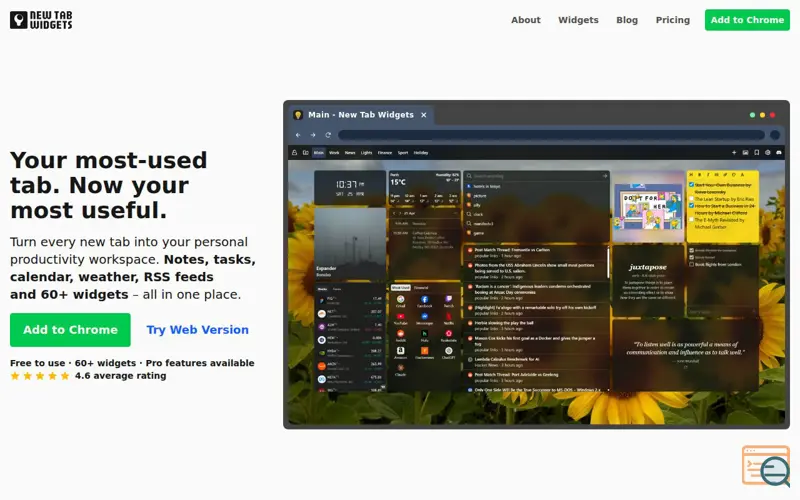Close the Main - New Tab Widgets tab
800x500 pixels.
point(423,115)
